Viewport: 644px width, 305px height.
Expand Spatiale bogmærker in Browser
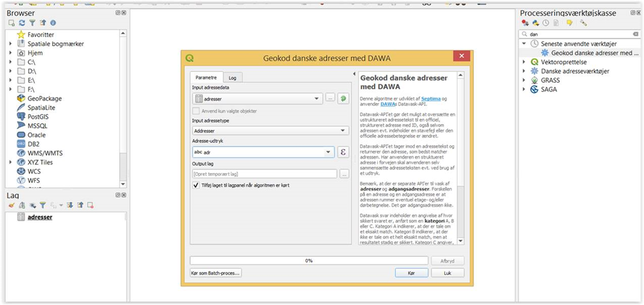click(11, 44)
